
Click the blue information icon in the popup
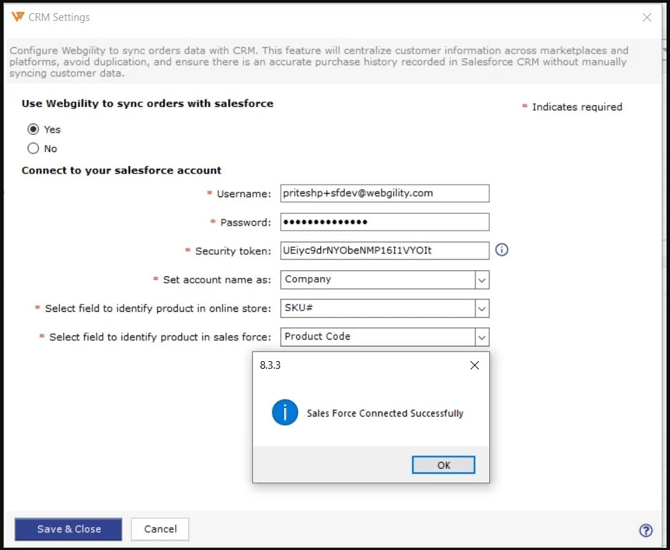(285, 412)
